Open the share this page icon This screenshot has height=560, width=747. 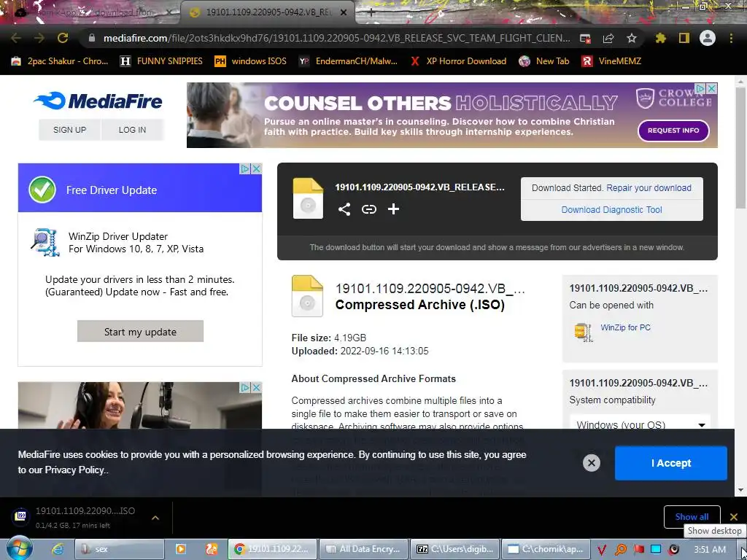[x=608, y=38]
